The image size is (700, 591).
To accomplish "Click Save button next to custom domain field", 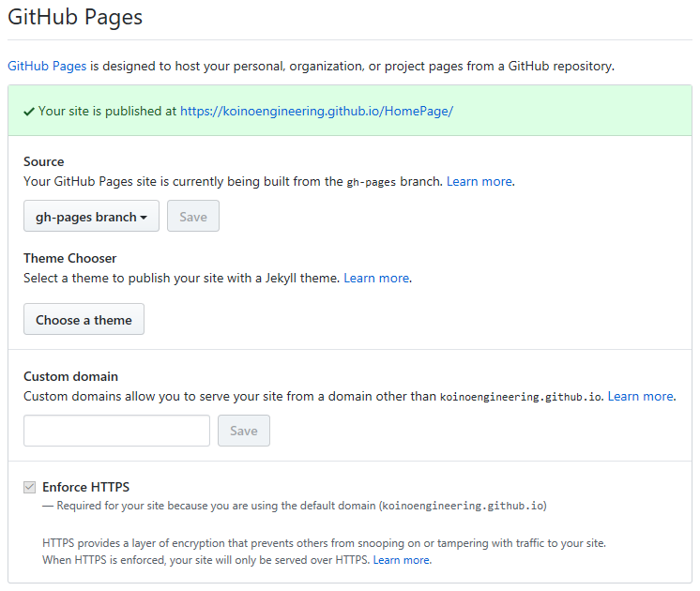I will pyautogui.click(x=244, y=431).
